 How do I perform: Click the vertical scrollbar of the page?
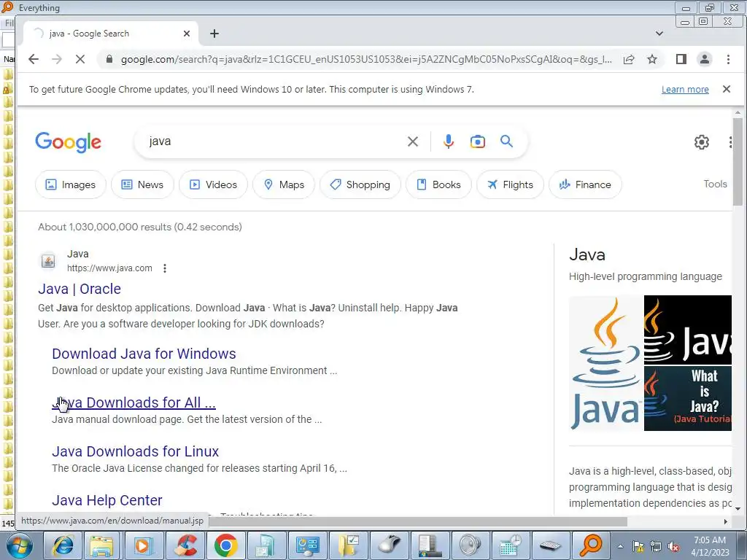(738, 162)
